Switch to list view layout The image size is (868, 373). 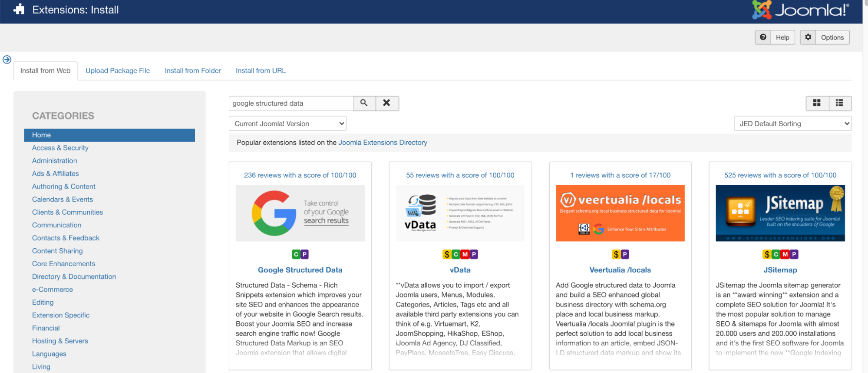click(839, 103)
